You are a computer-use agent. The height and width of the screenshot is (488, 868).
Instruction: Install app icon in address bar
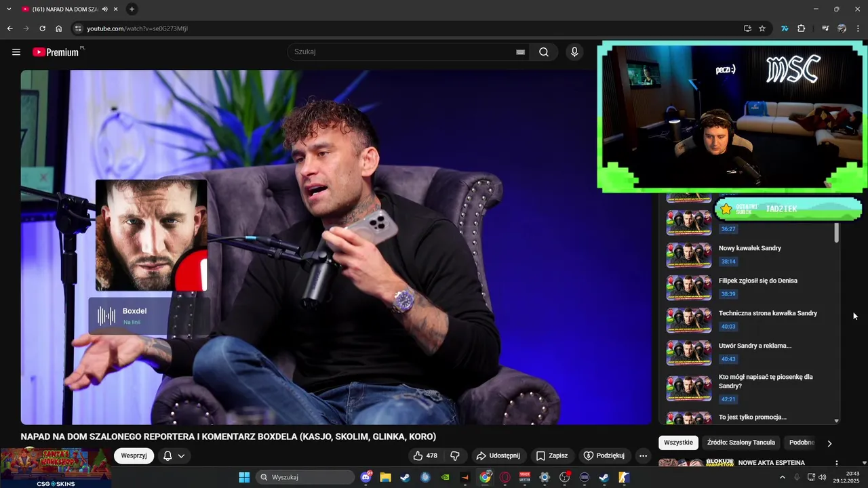pyautogui.click(x=747, y=28)
